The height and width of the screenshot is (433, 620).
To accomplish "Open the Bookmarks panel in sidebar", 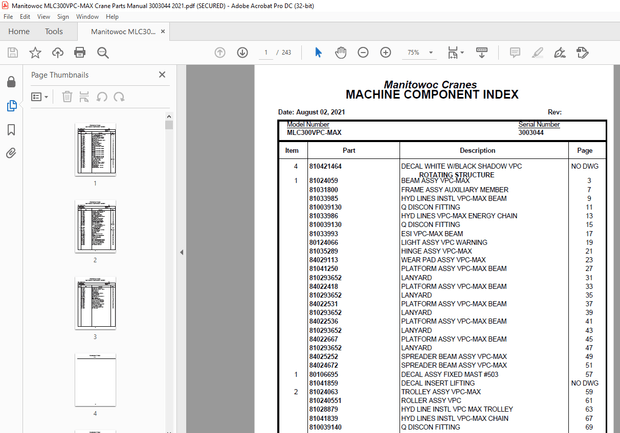I will [x=11, y=128].
